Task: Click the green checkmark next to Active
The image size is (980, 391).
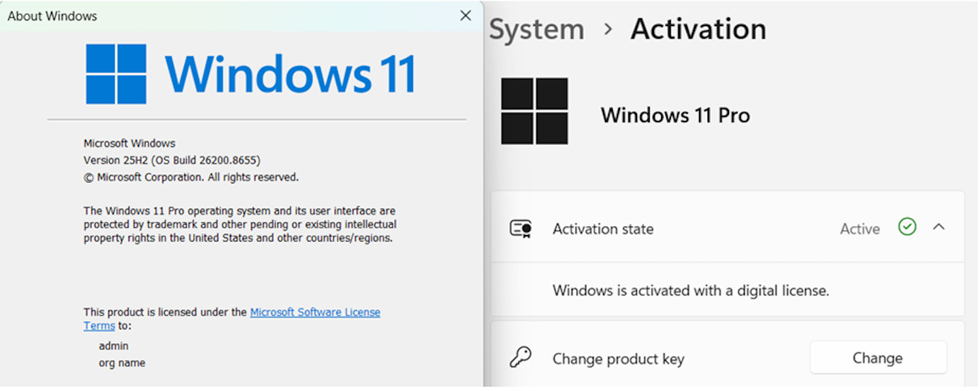Action: tap(907, 227)
